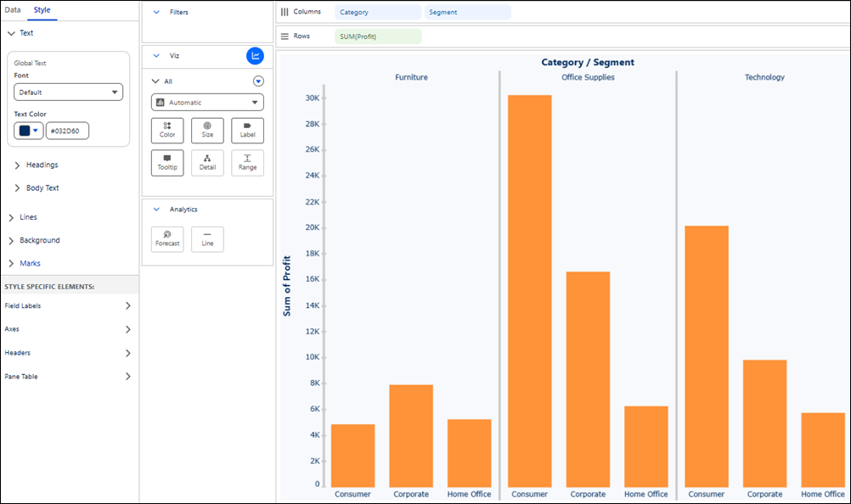Click the Furniture Corporate bar
The width and height of the screenshot is (851, 504).
pyautogui.click(x=411, y=436)
